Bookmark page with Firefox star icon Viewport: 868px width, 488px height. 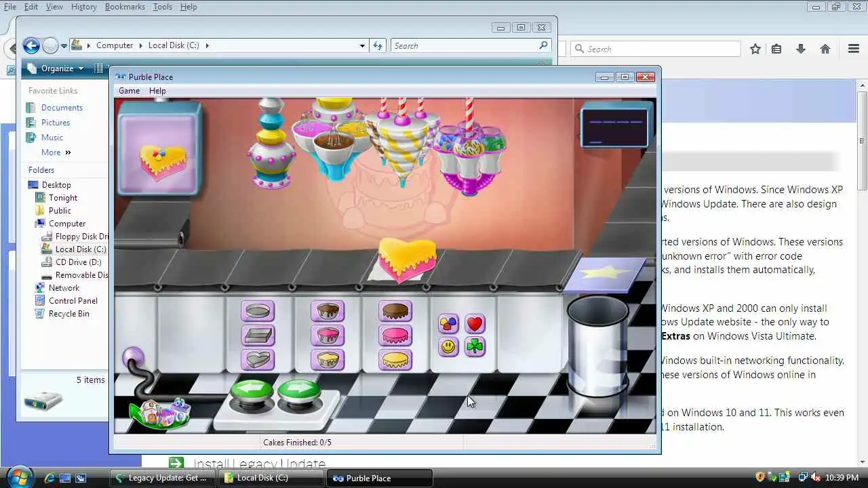[x=755, y=49]
